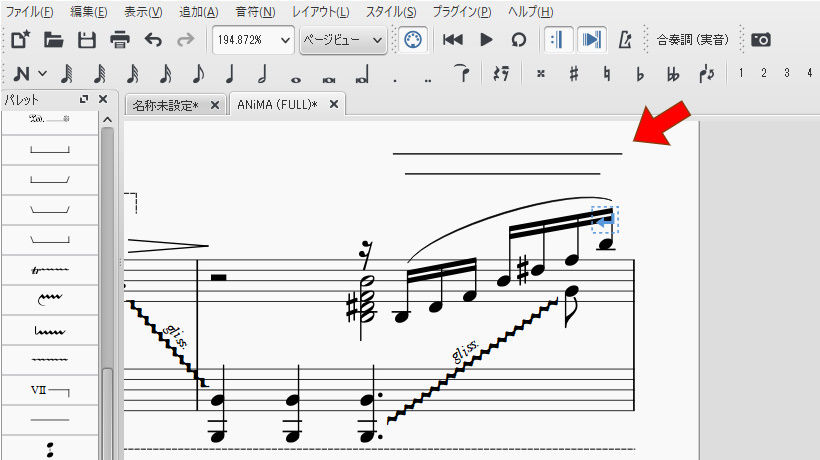Image resolution: width=820 pixels, height=460 pixels.
Task: Open the ページビュー view mode dropdown
Action: tap(343, 40)
